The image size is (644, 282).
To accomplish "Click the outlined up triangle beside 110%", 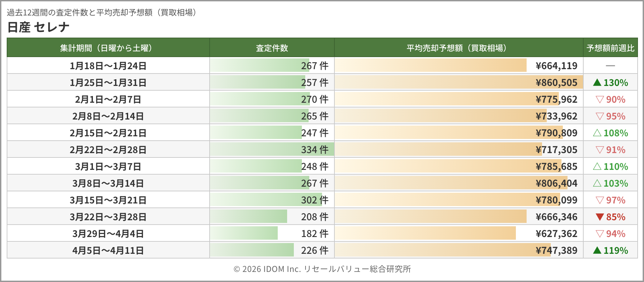I will [x=597, y=167].
